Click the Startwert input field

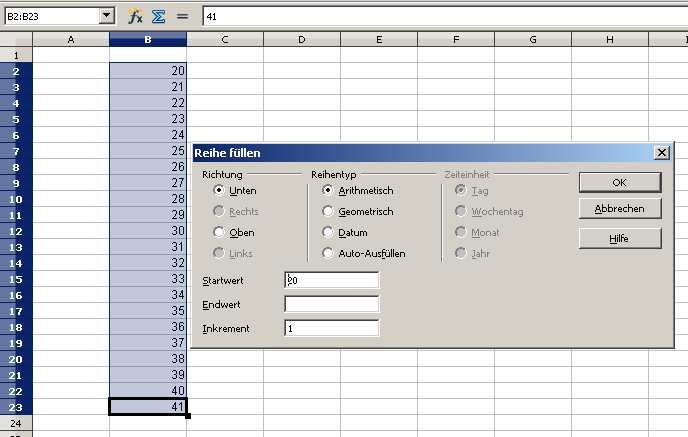[331, 281]
